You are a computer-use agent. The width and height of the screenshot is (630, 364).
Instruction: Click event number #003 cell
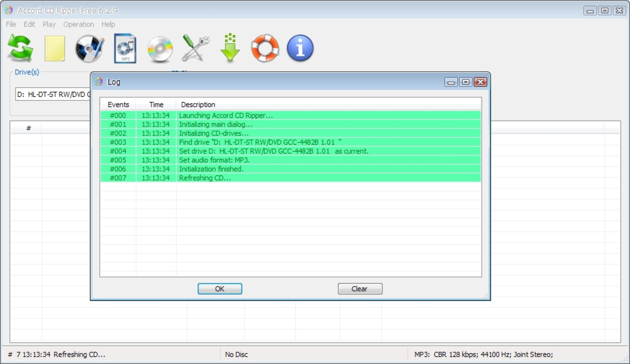tap(118, 142)
